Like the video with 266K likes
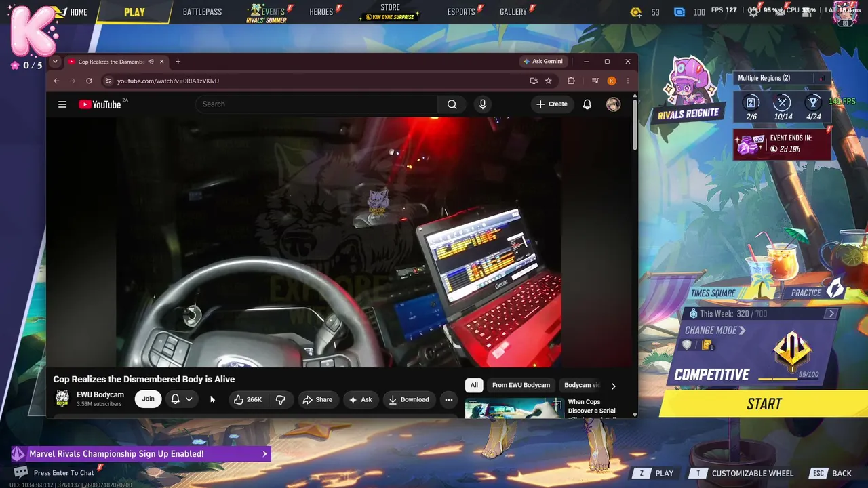 tap(248, 400)
